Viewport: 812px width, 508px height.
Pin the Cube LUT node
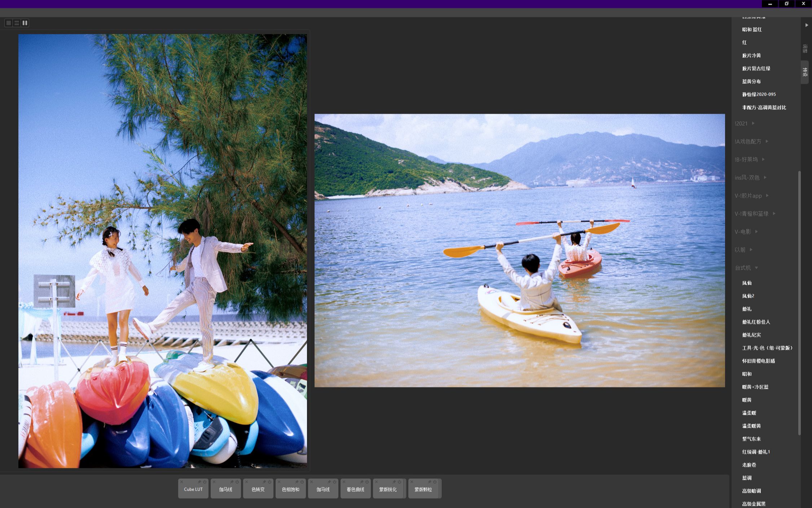pyautogui.click(x=199, y=482)
